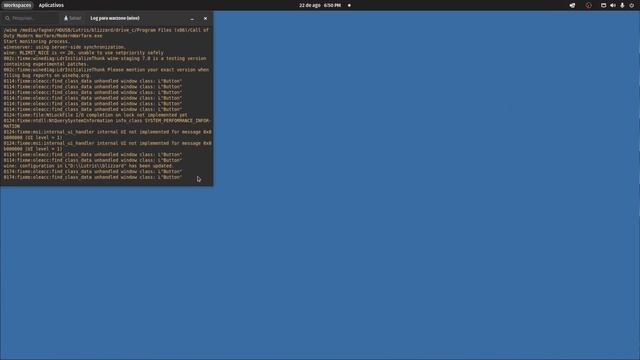Viewport: 640px width, 360px height.
Task: Save the log with Salvar button
Action: [x=73, y=18]
